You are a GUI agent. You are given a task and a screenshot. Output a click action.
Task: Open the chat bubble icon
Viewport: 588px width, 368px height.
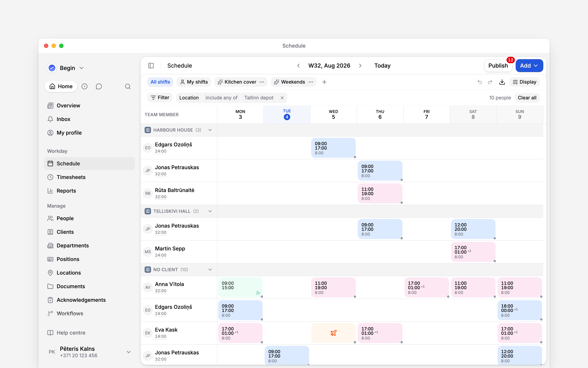click(99, 86)
